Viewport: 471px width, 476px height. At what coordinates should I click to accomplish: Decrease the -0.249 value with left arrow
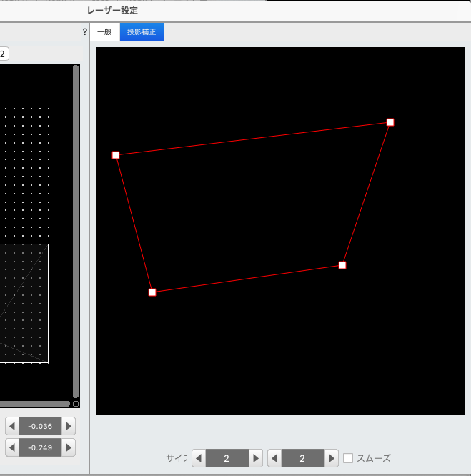(12, 447)
